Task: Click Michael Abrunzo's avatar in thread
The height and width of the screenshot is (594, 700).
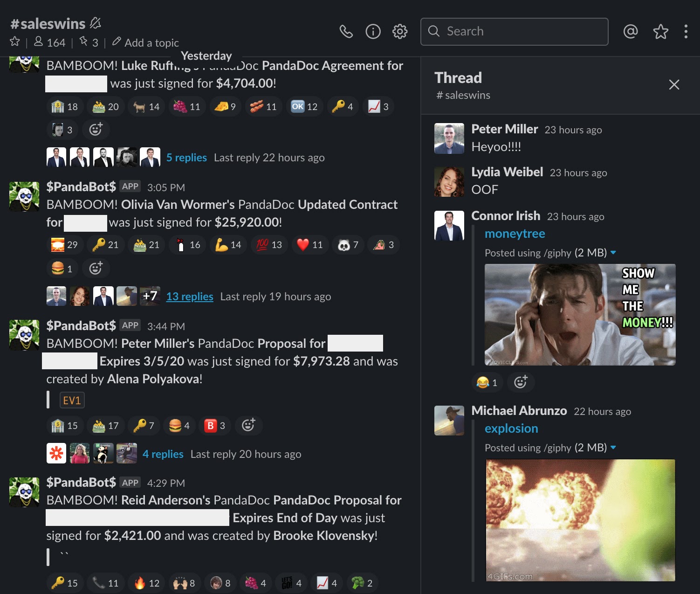Action: click(449, 421)
